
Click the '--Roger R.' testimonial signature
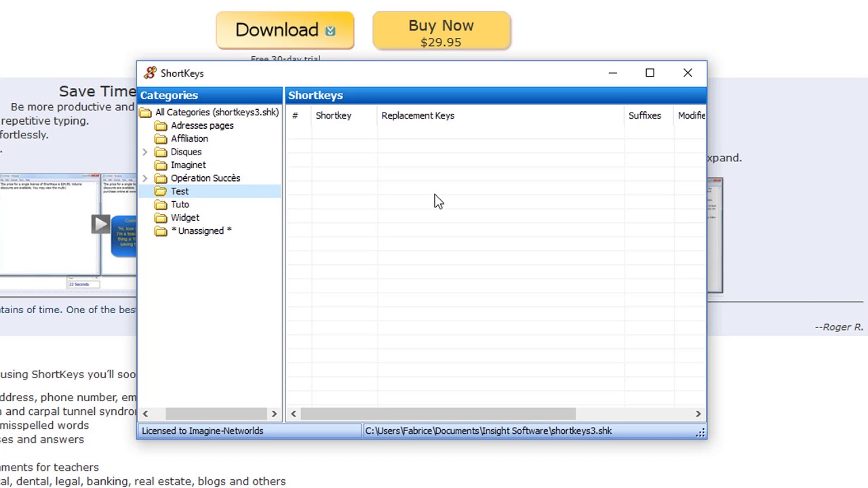pos(839,327)
